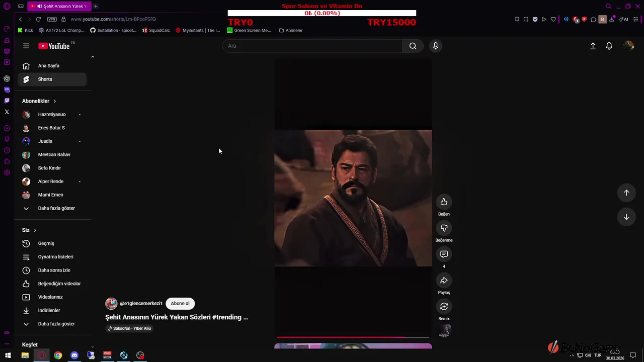Remix this short
This screenshot has width=644, height=362.
444,307
